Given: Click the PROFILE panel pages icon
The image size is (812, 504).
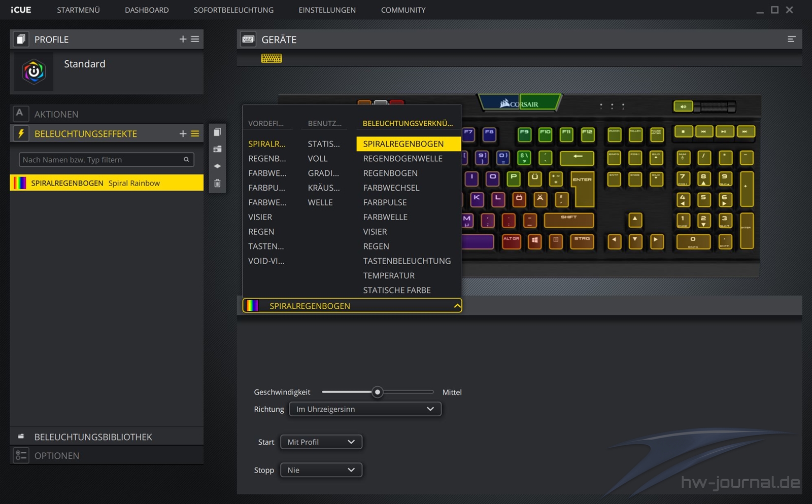Looking at the screenshot, I should point(21,39).
